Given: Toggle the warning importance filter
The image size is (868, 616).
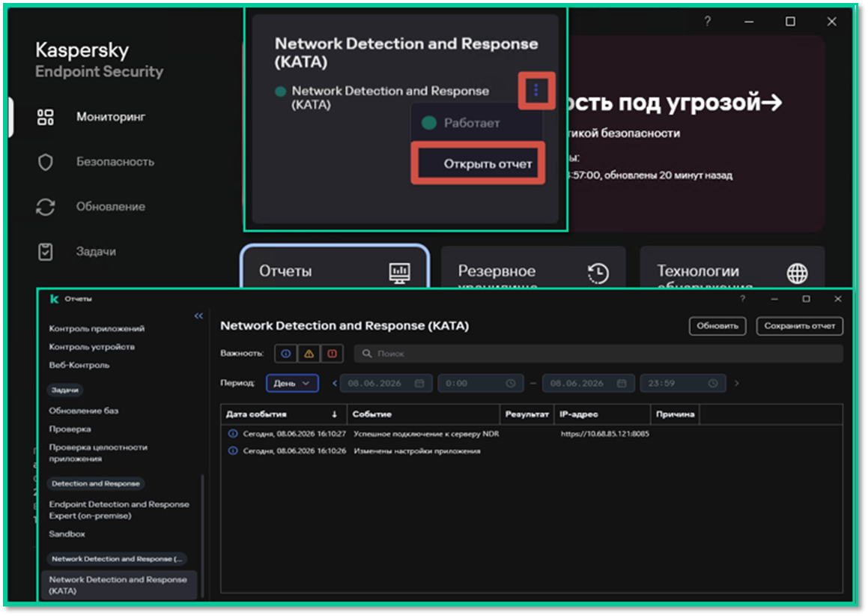Looking at the screenshot, I should (309, 354).
